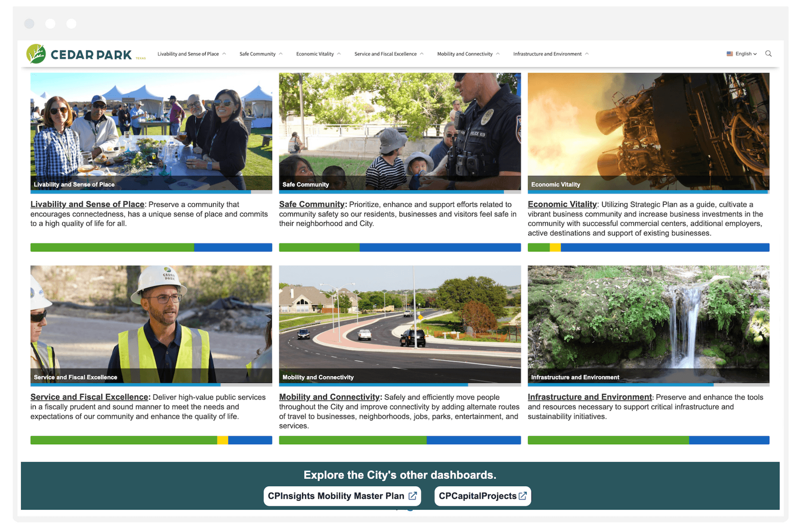Click the Livability outdoor gathering photo
Screen dimensions: 794x532
[x=151, y=131]
